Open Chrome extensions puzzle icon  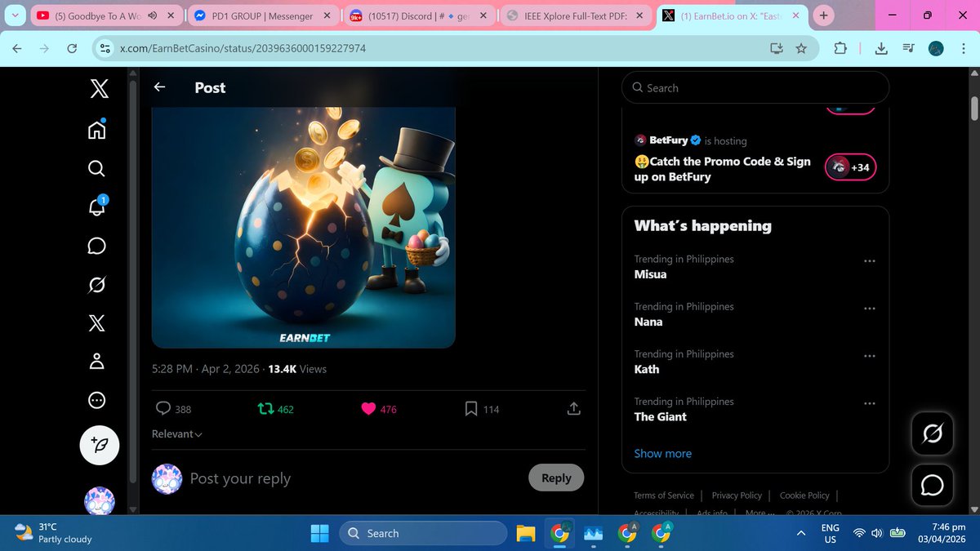point(840,49)
